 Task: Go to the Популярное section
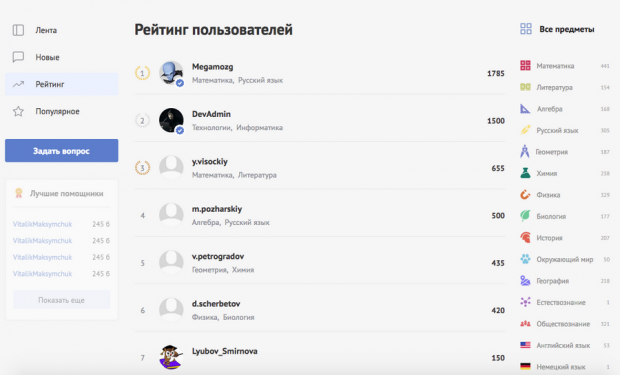(61, 111)
